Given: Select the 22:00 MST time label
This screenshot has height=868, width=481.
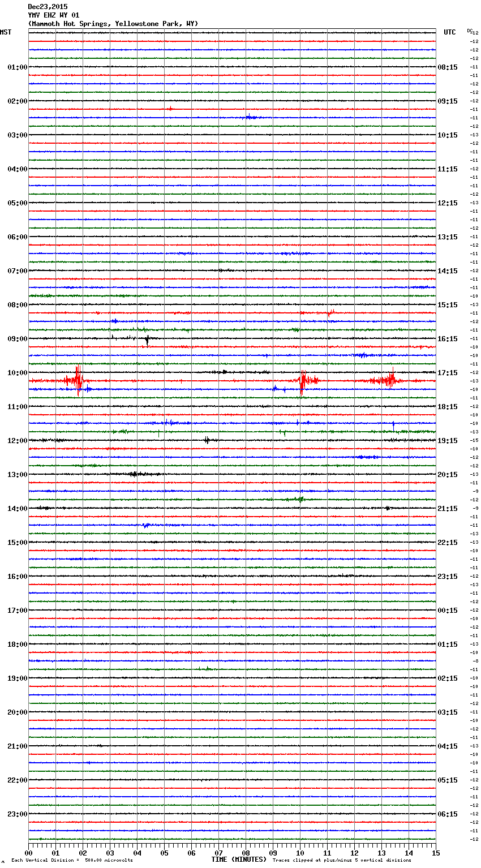Looking at the screenshot, I should click(x=18, y=780).
